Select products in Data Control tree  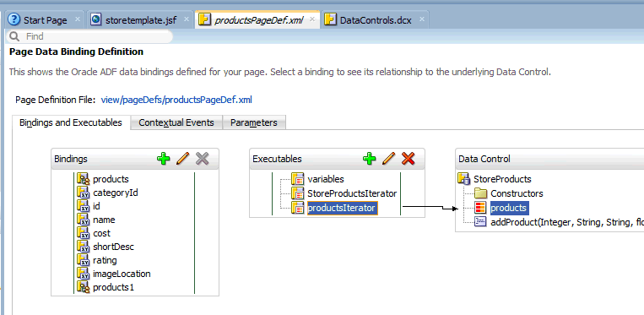tap(508, 208)
